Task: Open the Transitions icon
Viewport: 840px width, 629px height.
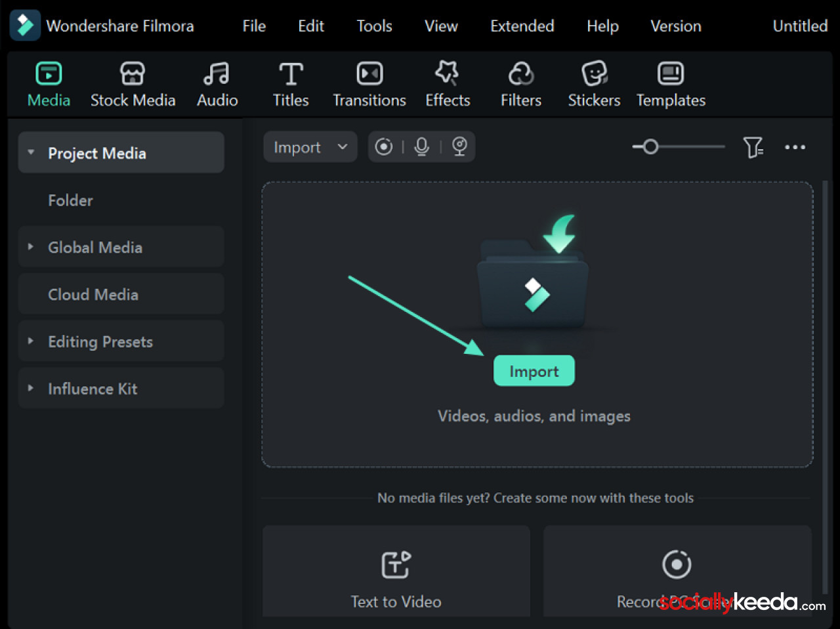Action: point(369,74)
